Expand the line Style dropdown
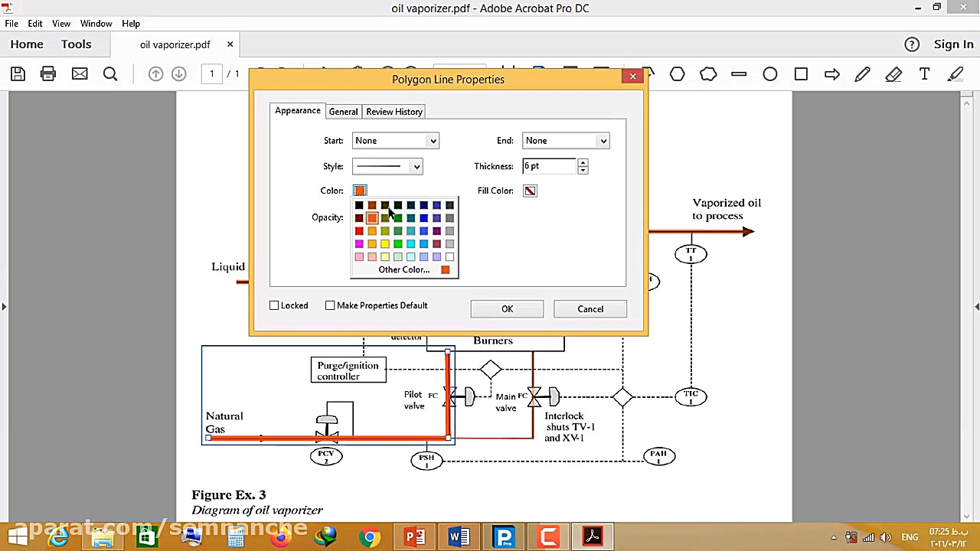The width and height of the screenshot is (980, 551). point(387,167)
